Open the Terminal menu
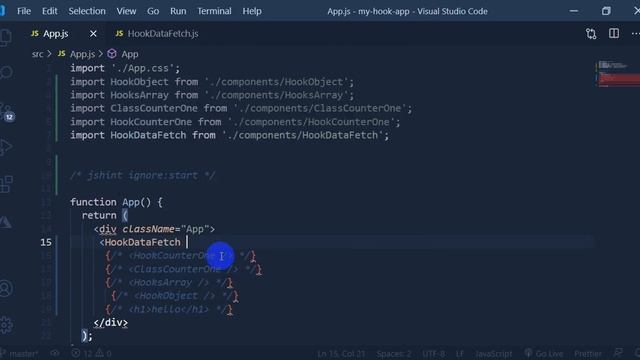 click(214, 11)
